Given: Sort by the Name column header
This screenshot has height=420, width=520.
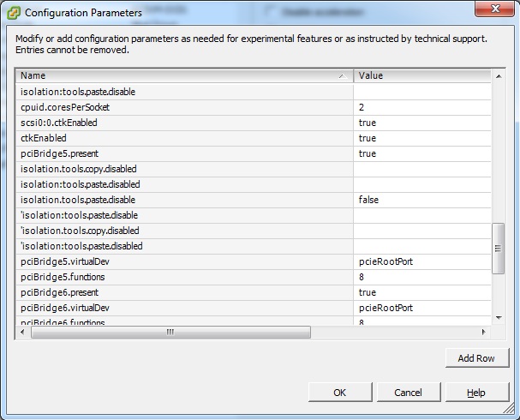Looking at the screenshot, I should coord(184,75).
